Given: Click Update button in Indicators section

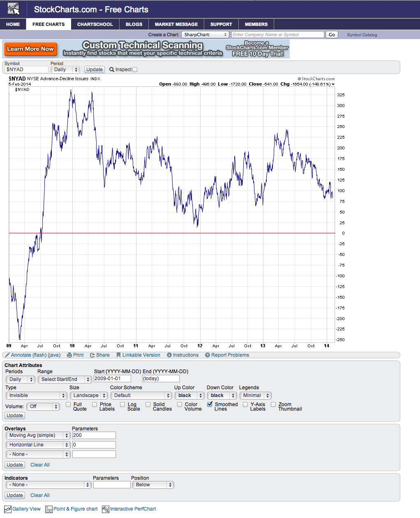Looking at the screenshot, I should [x=15, y=495].
